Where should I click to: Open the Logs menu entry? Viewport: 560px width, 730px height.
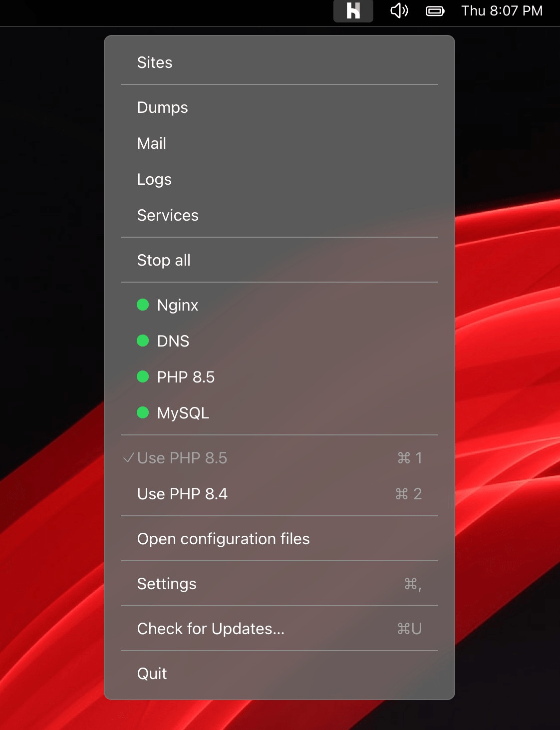pyautogui.click(x=154, y=179)
